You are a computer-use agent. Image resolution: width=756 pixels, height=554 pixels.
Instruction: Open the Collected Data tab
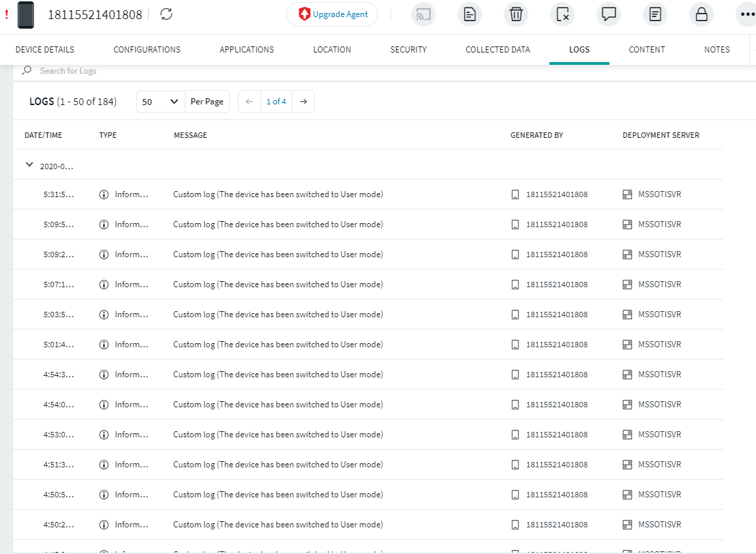coord(498,50)
